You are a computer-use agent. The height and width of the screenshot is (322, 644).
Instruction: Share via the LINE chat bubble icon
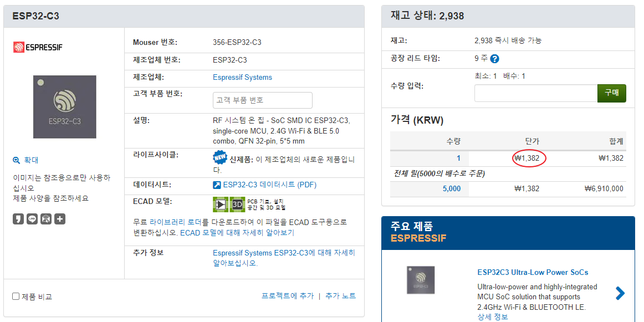32,219
